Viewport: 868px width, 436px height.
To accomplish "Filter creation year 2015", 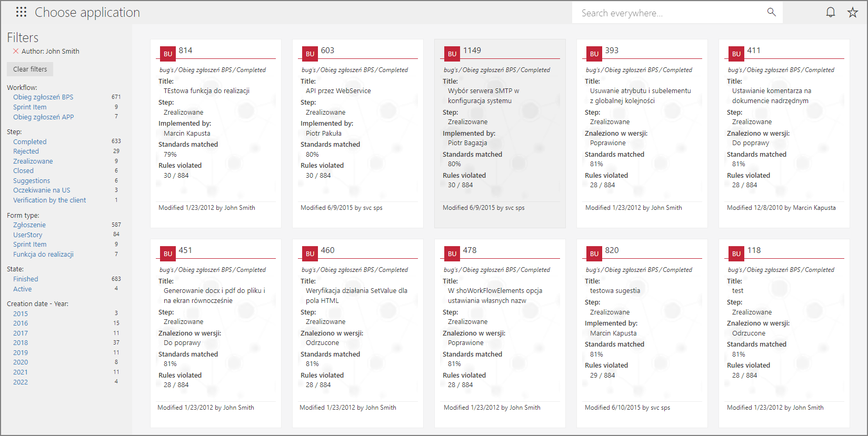I will pyautogui.click(x=21, y=313).
